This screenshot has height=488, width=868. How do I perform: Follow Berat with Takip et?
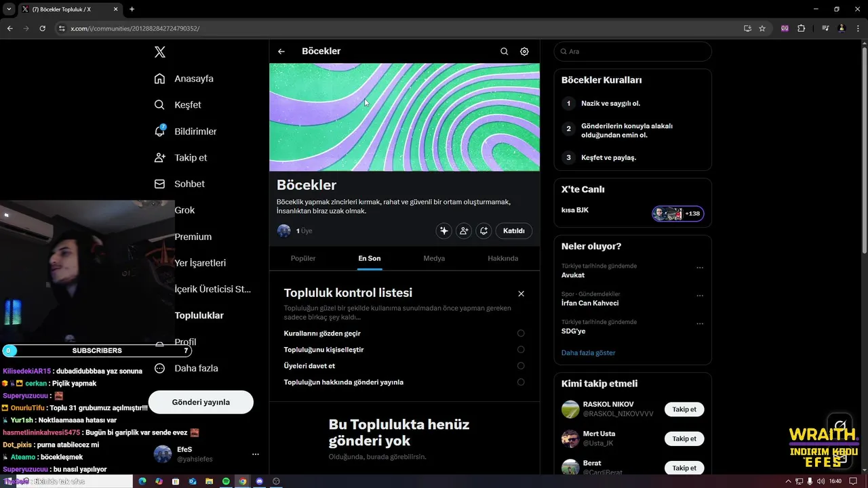click(x=684, y=468)
